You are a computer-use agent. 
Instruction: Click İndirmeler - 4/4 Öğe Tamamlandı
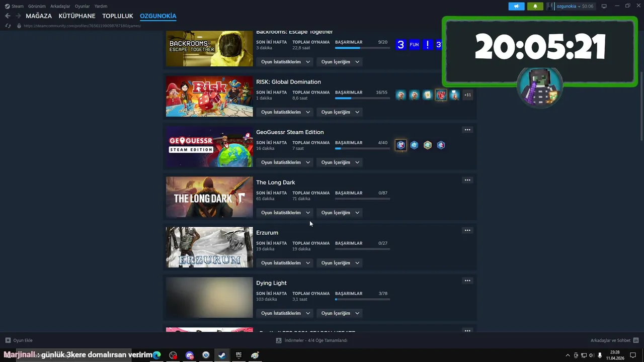(x=316, y=340)
